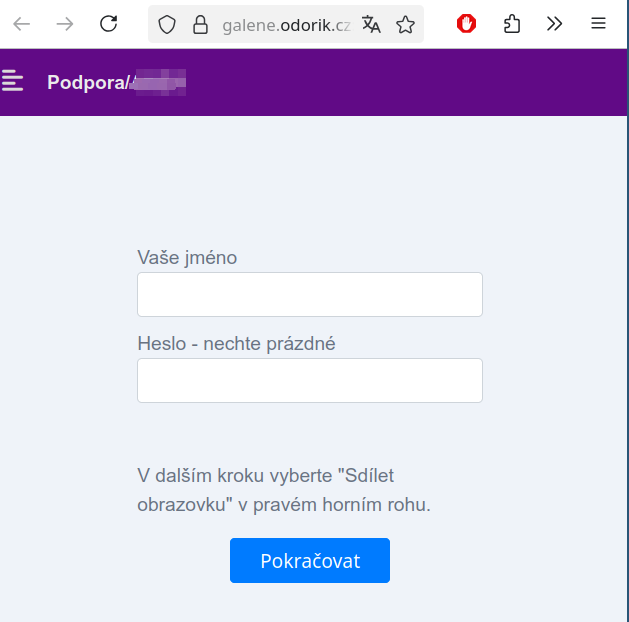Focus the Heslo password input field
The width and height of the screenshot is (629, 622).
click(310, 381)
